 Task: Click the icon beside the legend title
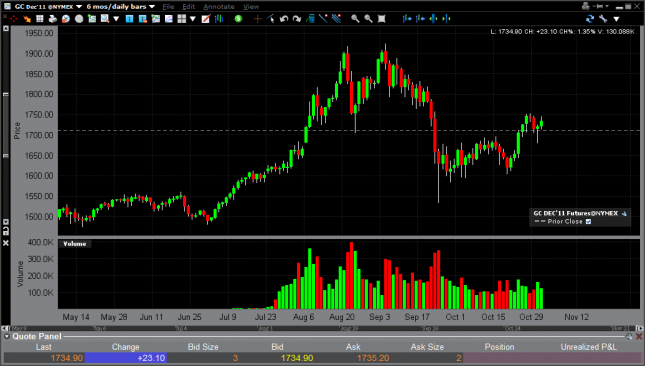pos(624,213)
